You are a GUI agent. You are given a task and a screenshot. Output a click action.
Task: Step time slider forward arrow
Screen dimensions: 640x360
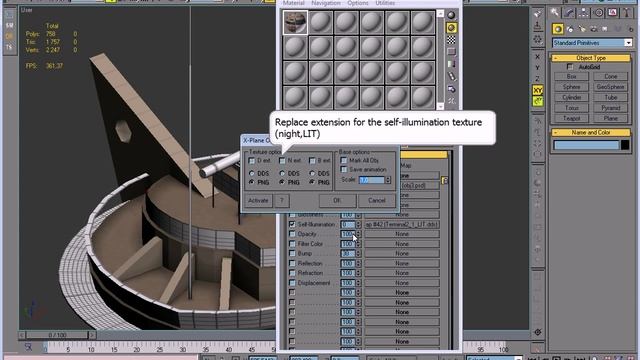coord(92,335)
